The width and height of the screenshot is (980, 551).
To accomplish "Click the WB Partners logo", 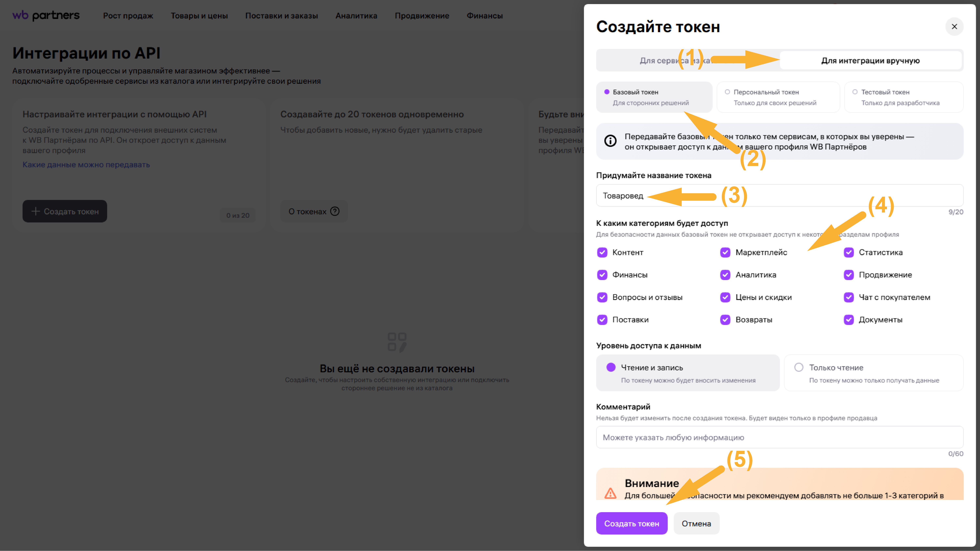I will pyautogui.click(x=46, y=16).
